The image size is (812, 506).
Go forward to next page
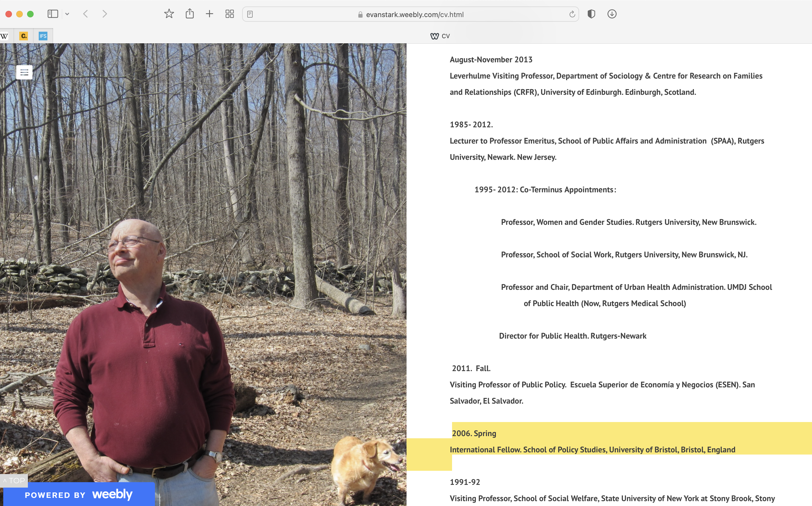point(105,14)
